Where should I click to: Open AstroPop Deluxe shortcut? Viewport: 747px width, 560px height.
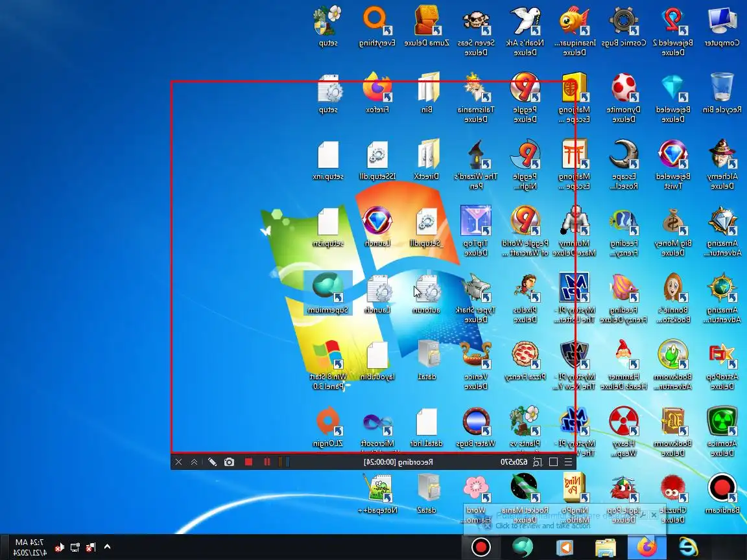(722, 366)
